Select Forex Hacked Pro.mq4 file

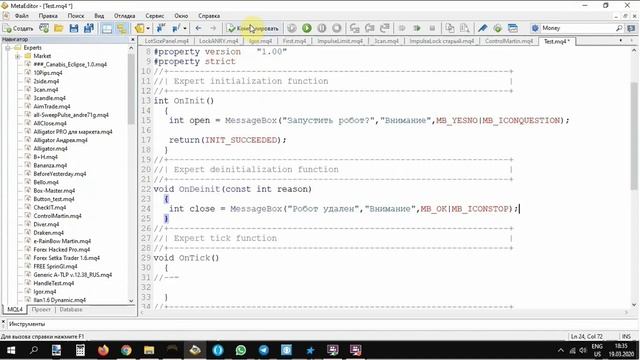62,249
